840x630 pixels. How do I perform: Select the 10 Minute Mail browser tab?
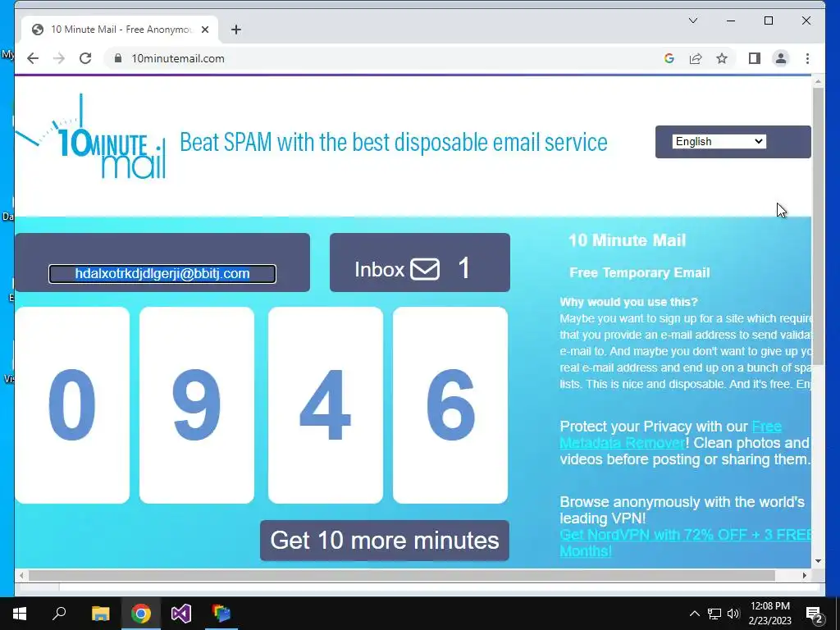(120, 30)
